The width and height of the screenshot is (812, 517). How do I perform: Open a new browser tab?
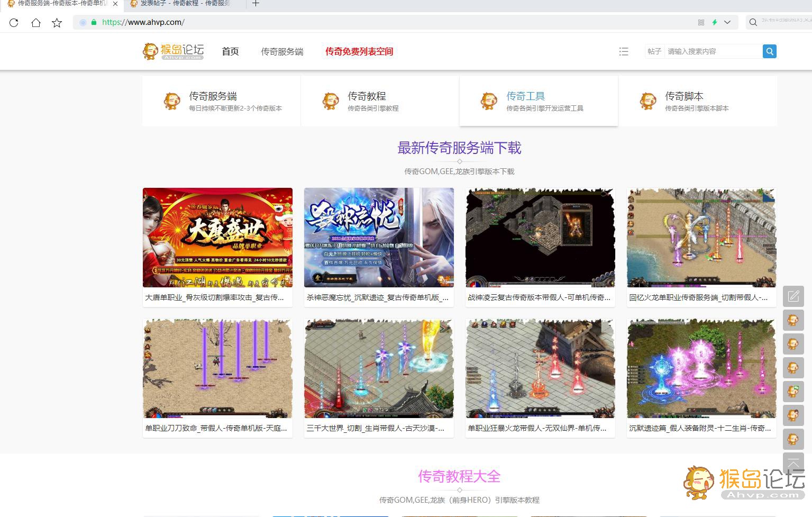pyautogui.click(x=256, y=4)
